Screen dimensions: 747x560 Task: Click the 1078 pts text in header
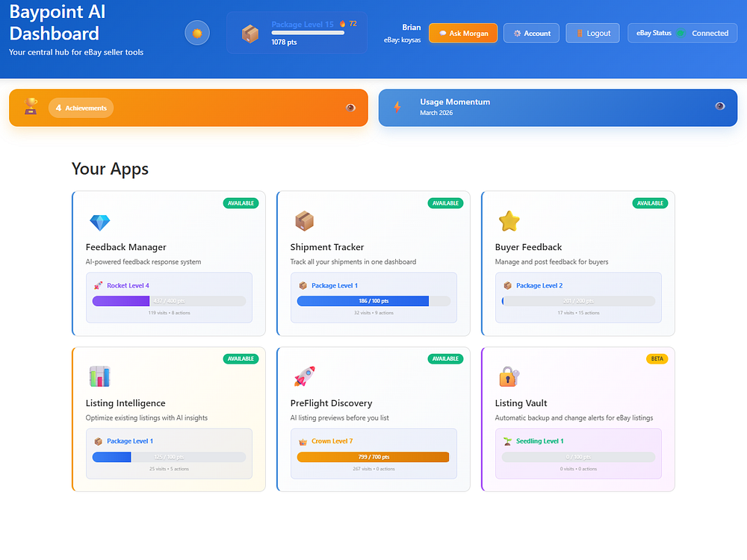tap(284, 42)
